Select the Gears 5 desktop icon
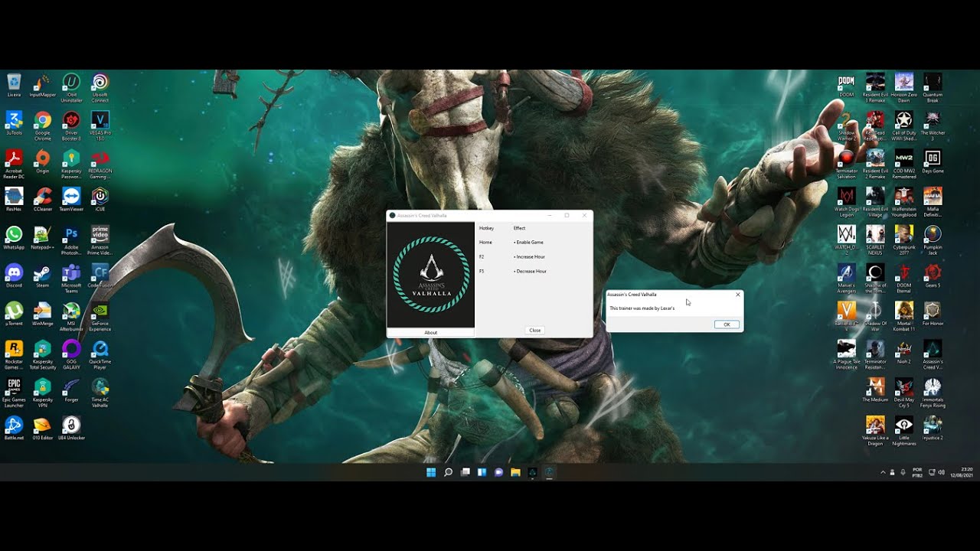This screenshot has height=551, width=980. pyautogui.click(x=933, y=278)
